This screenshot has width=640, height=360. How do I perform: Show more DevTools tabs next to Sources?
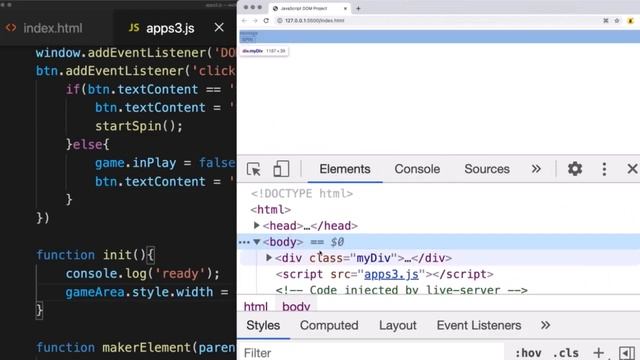coord(536,169)
